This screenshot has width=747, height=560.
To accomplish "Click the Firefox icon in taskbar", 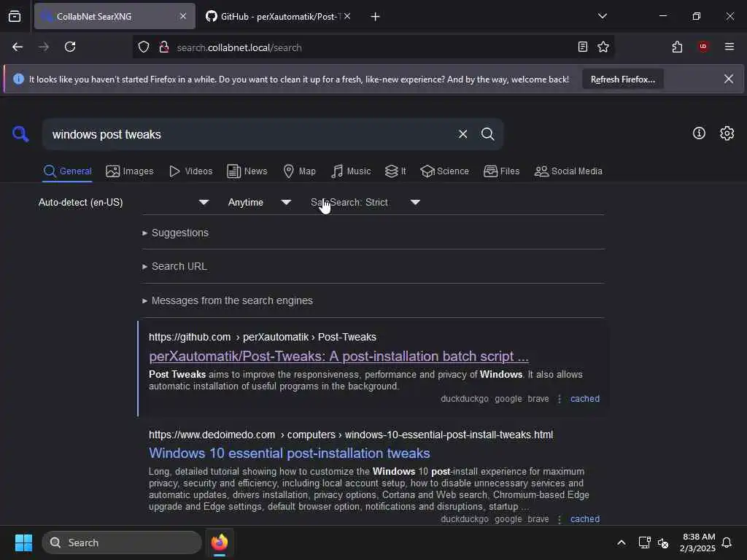I will tap(220, 542).
